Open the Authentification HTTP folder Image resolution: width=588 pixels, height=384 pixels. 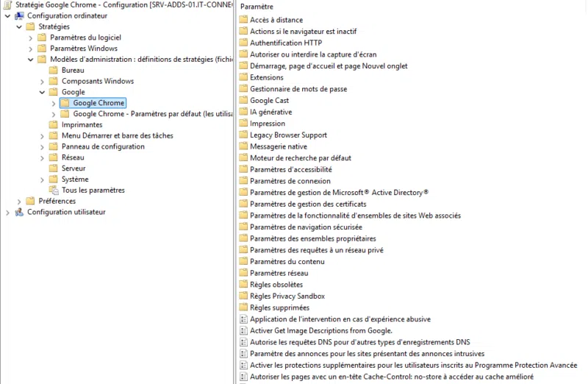(x=286, y=43)
